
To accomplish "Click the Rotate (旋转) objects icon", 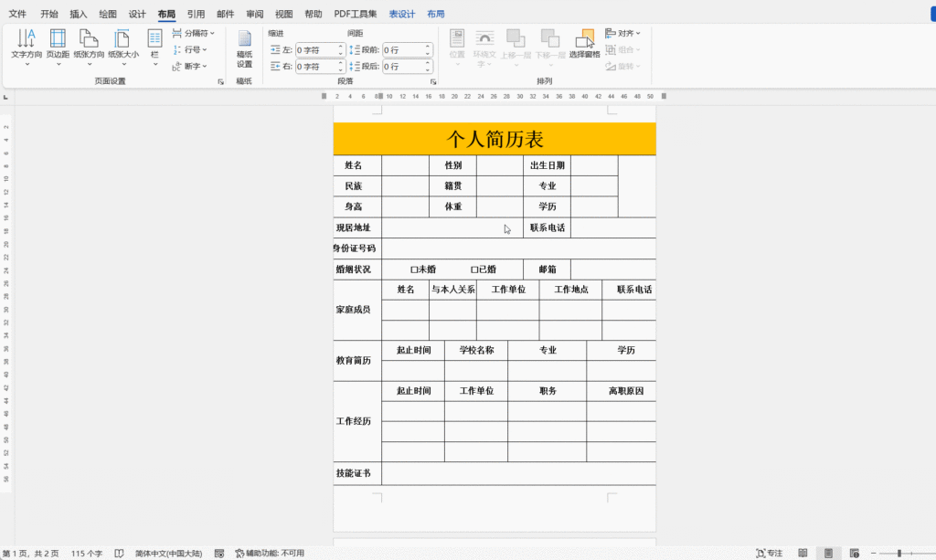I will pyautogui.click(x=622, y=66).
